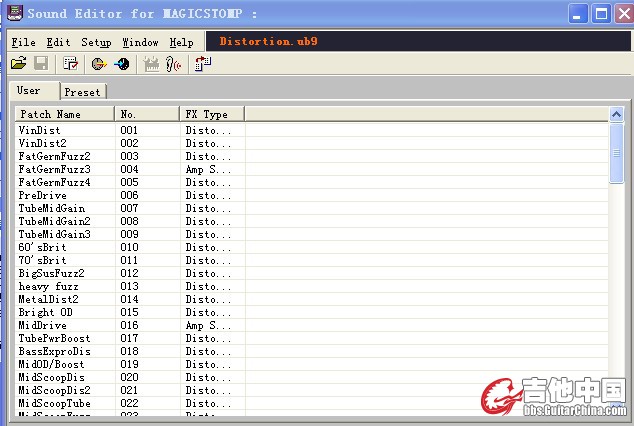Open the Help menu

coord(181,42)
